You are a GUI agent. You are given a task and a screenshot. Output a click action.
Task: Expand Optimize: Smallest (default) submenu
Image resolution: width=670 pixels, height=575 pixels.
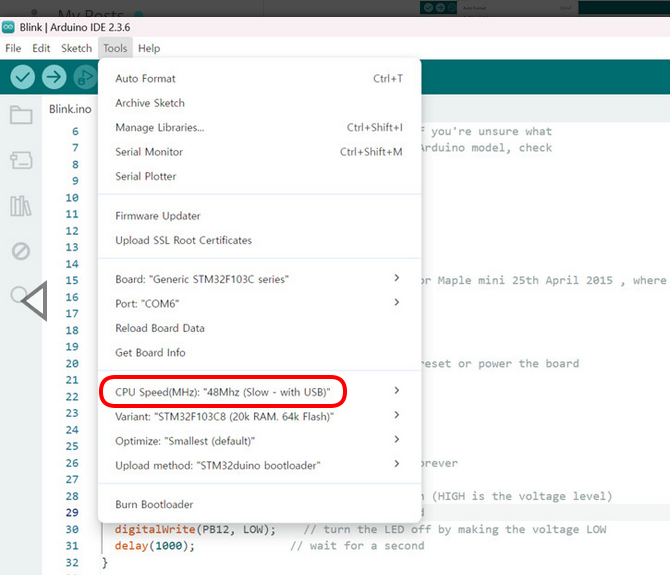pos(259,441)
